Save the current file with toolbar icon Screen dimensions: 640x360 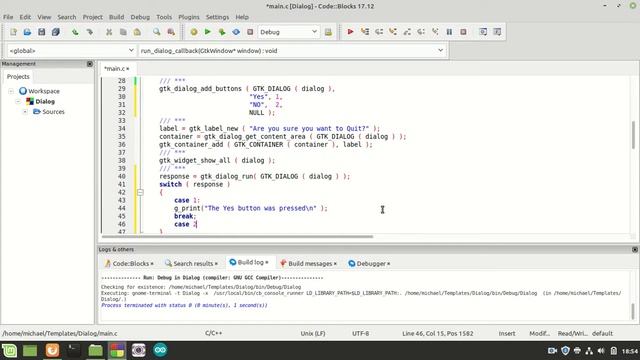[41, 32]
